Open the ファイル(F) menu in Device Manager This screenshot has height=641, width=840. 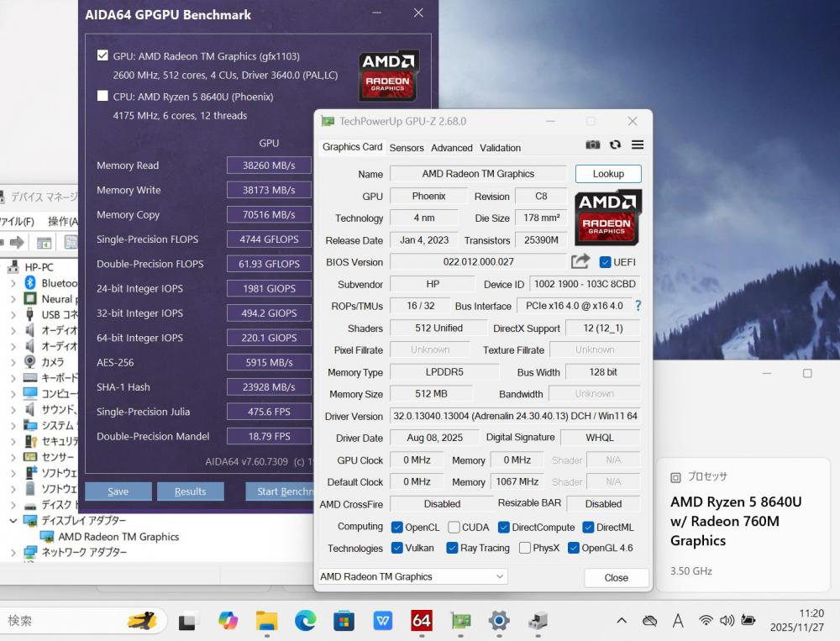(x=17, y=221)
